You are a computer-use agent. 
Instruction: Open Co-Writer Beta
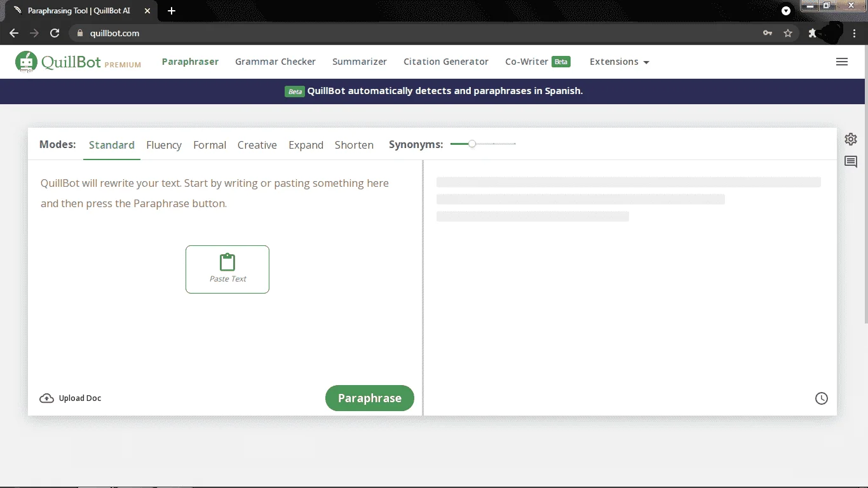[x=538, y=62]
